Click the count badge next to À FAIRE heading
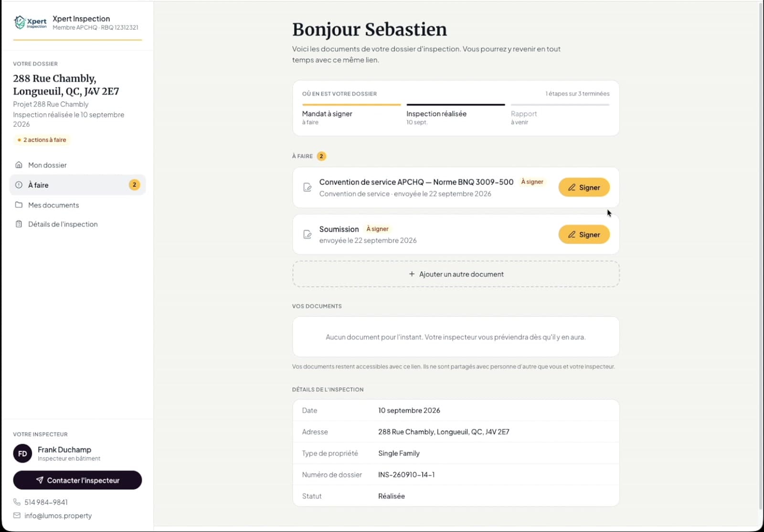 coord(321,156)
